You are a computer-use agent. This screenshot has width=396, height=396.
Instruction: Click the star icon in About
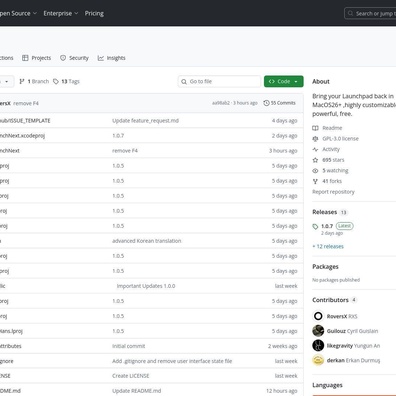(x=315, y=160)
